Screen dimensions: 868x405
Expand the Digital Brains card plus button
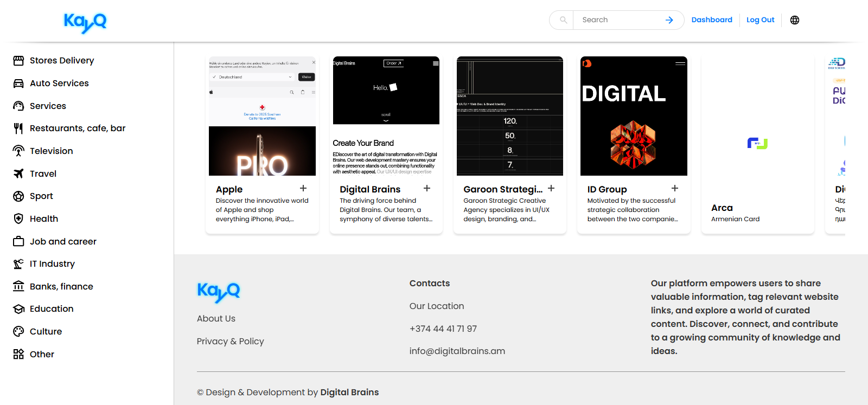427,188
